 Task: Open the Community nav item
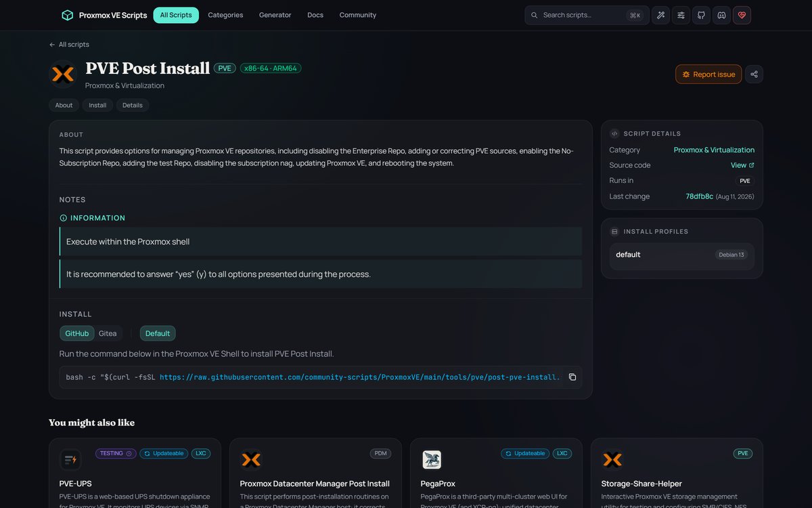point(358,15)
